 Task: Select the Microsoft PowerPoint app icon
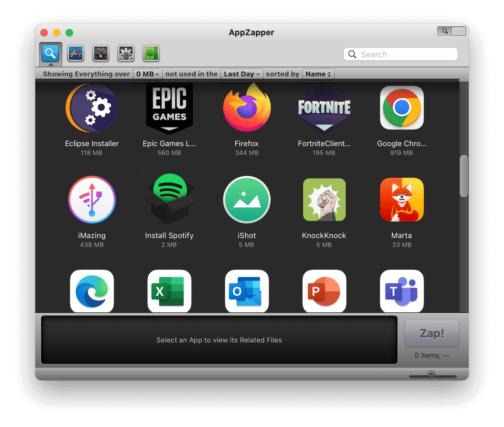324,291
